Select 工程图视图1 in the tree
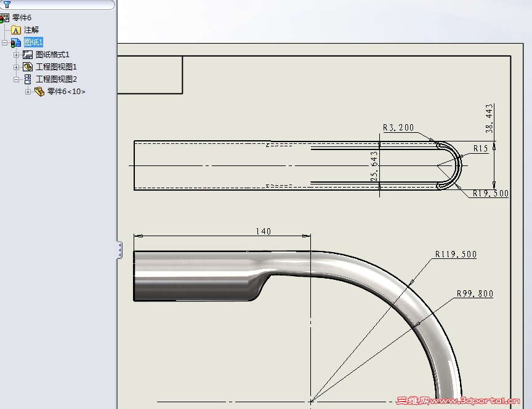 56,67
